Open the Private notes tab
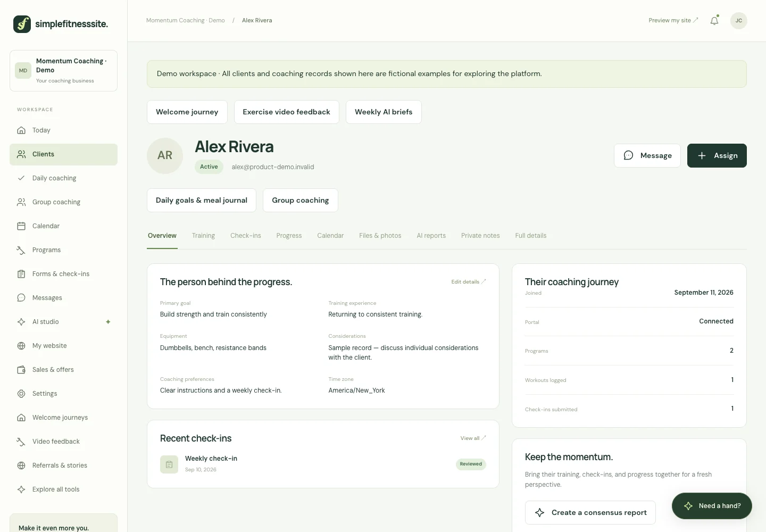 (480, 236)
